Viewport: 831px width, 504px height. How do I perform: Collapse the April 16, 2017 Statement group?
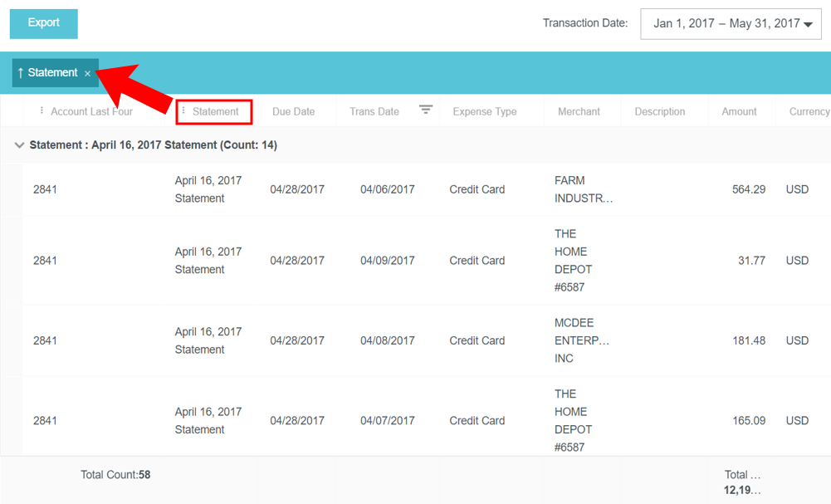tap(19, 145)
